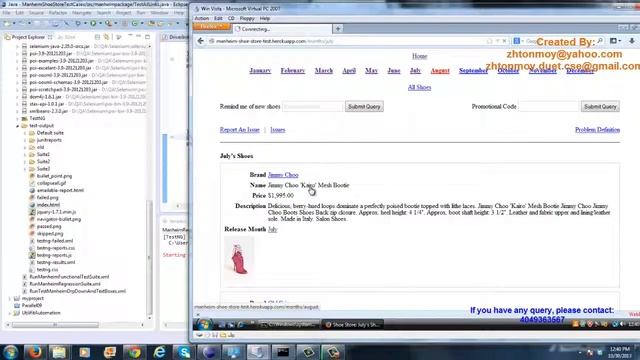Select the Project Explorer tab
The width and height of the screenshot is (640, 360).
[x=28, y=37]
